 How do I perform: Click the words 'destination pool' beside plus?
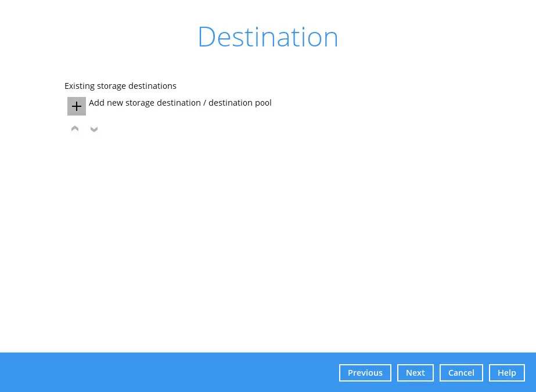(x=240, y=103)
